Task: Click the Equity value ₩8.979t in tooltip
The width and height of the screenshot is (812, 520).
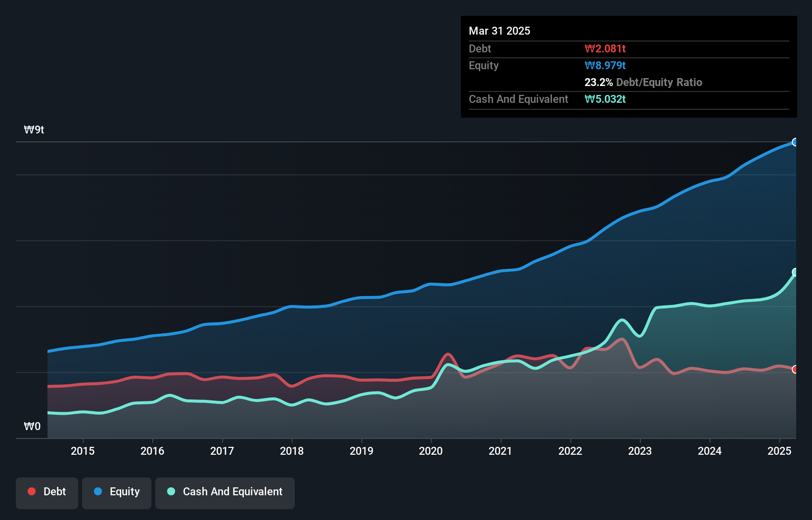Action: (x=605, y=66)
